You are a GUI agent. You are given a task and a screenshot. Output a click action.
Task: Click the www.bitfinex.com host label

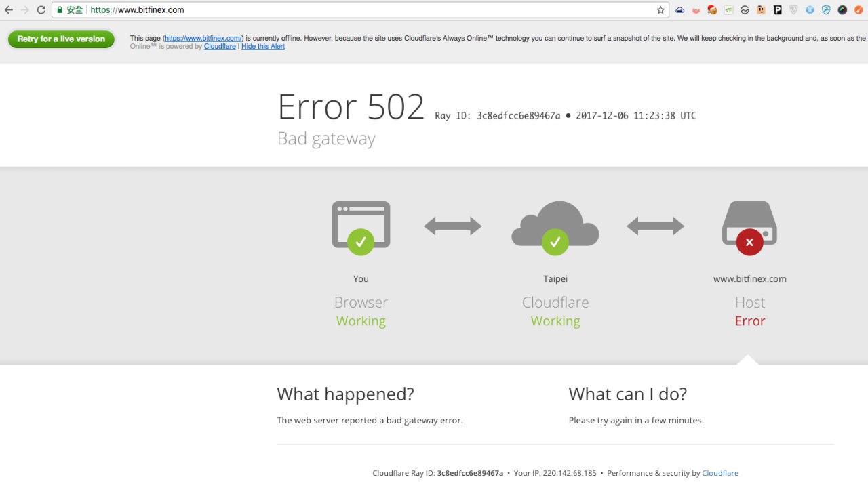[750, 278]
